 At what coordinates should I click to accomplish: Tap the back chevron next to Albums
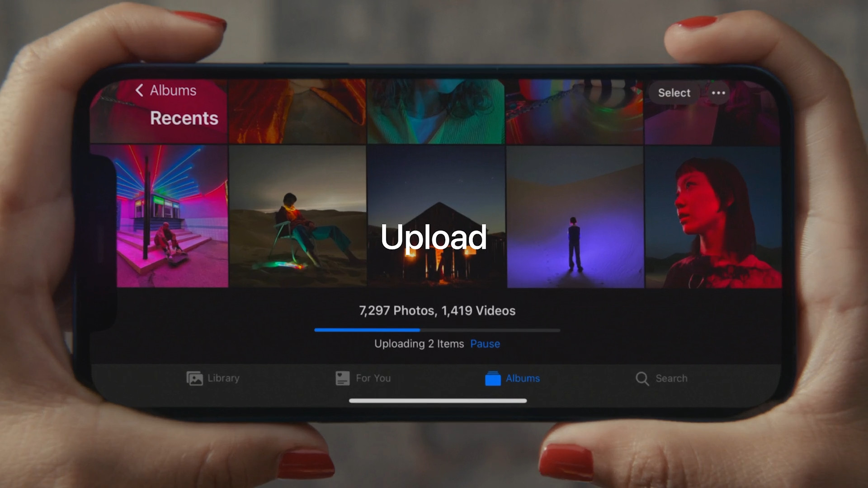139,90
